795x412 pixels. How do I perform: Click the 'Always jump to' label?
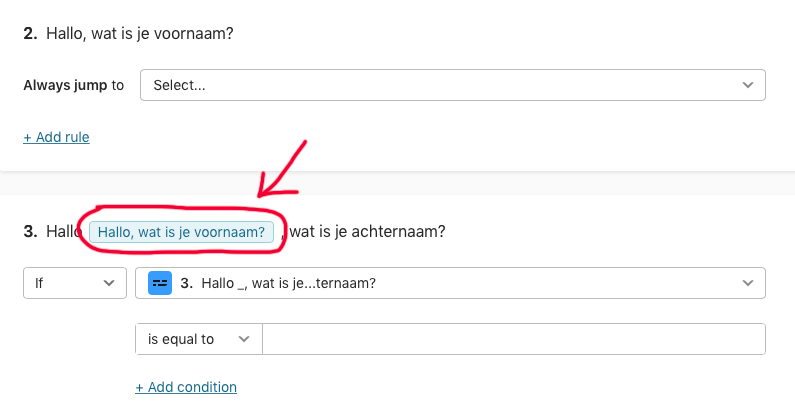click(74, 85)
